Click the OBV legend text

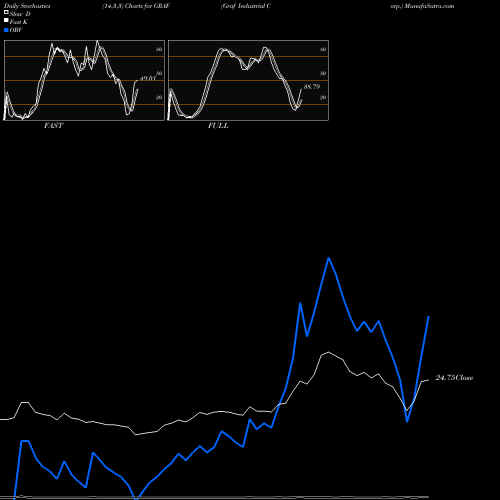(16, 30)
